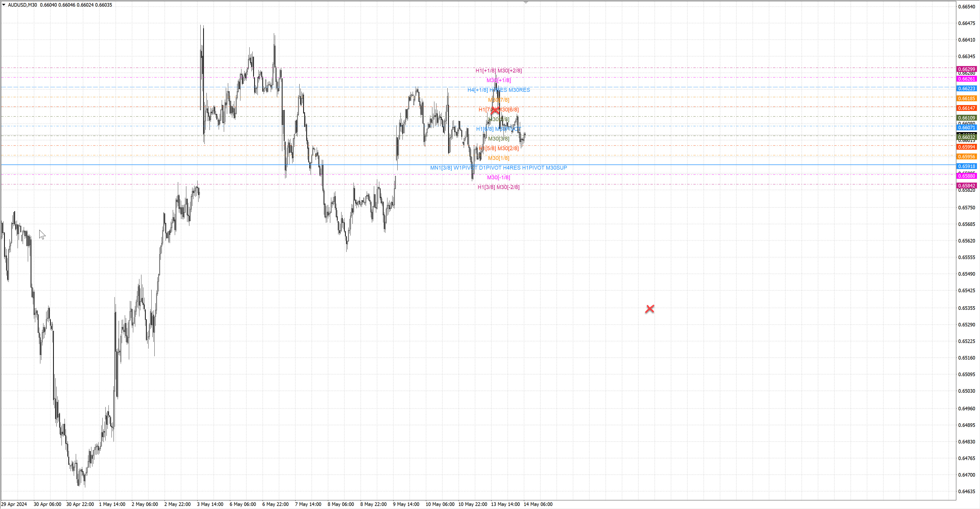The image size is (980, 509).
Task: Click the H1[3/8] M30[-2/8] level label
Action: (498, 187)
